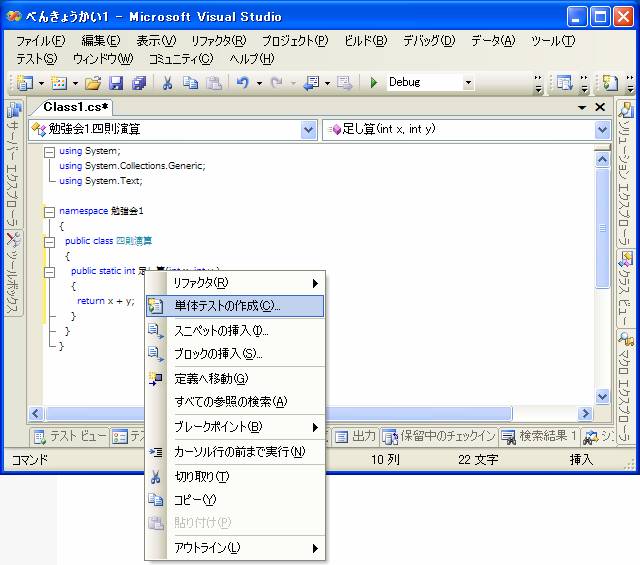Image resolution: width=640 pixels, height=565 pixels.
Task: Close the Class1.cs document with the X button
Action: (600, 107)
